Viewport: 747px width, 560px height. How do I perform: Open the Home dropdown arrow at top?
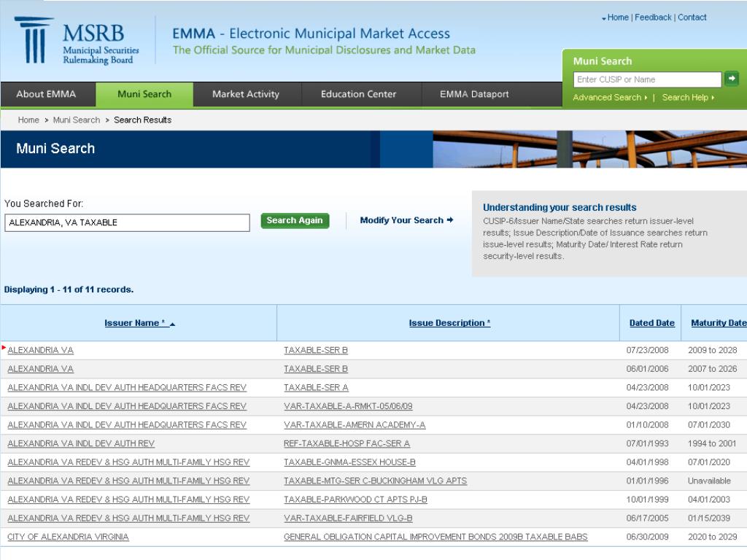click(x=604, y=17)
